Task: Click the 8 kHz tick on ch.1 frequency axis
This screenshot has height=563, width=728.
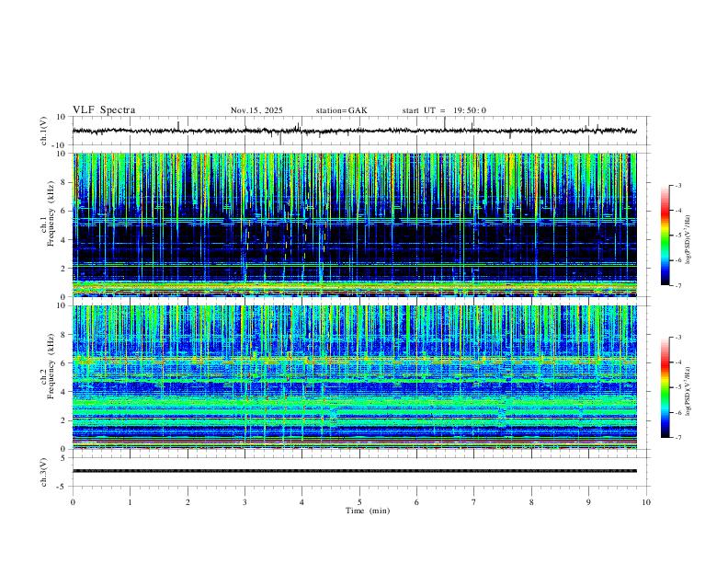Action: point(63,182)
